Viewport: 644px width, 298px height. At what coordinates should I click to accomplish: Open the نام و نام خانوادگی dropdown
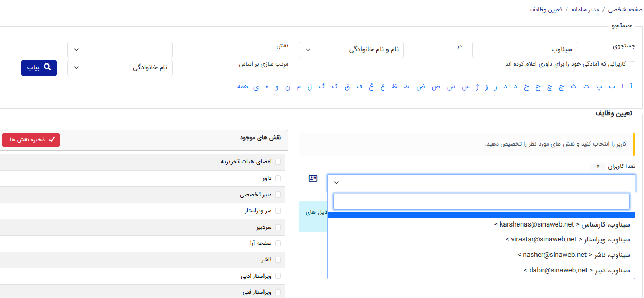tap(351, 50)
